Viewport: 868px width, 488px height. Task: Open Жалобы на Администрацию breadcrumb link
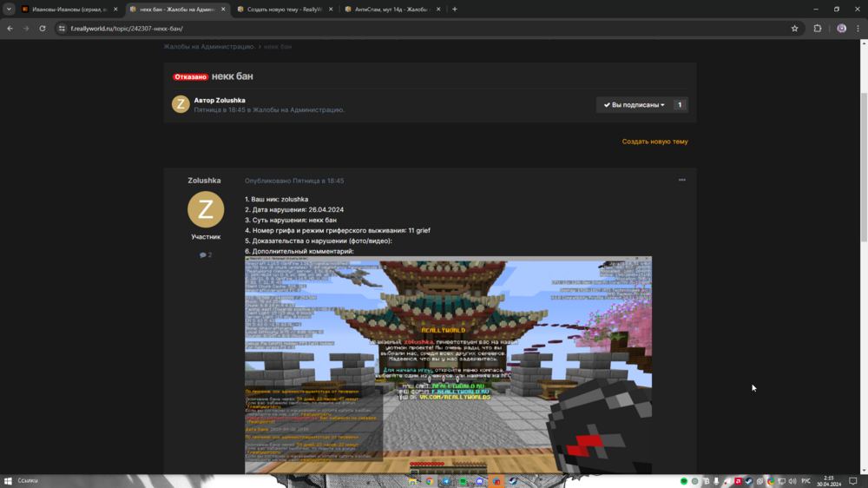pos(208,47)
